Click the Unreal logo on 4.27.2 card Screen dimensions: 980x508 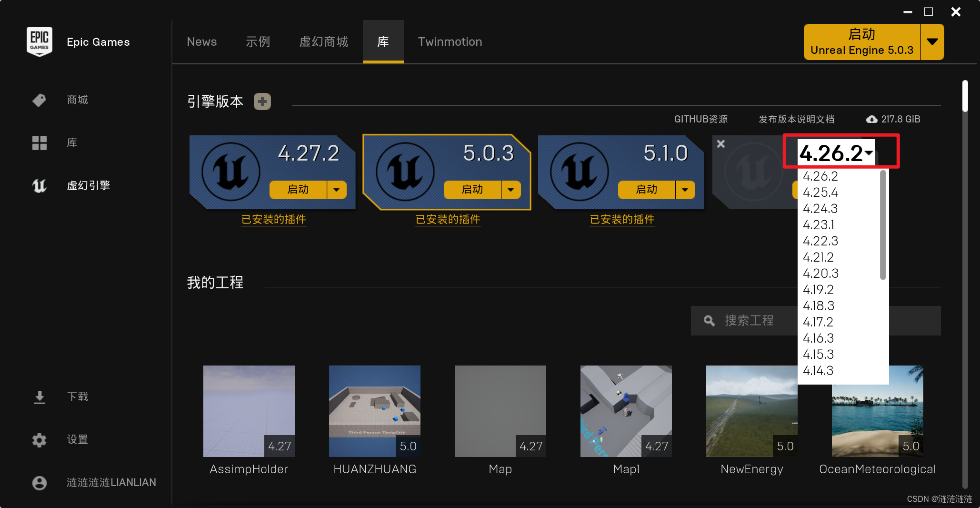pyautogui.click(x=230, y=172)
